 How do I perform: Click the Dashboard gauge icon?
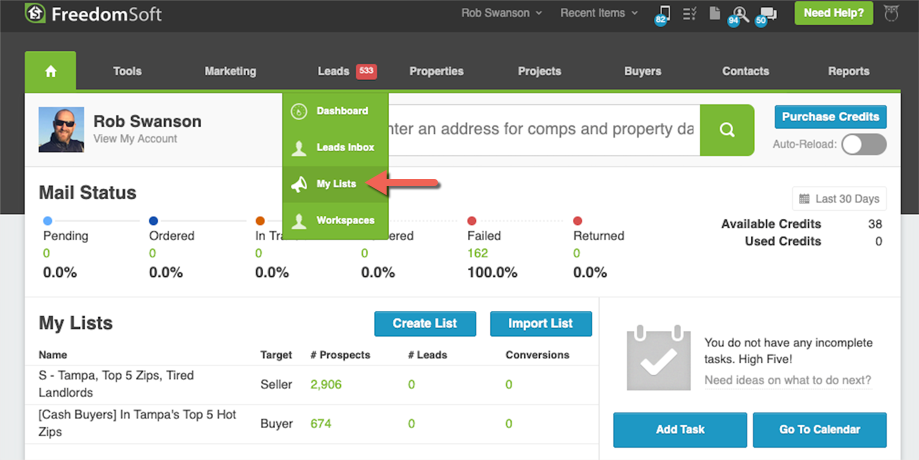coord(299,111)
